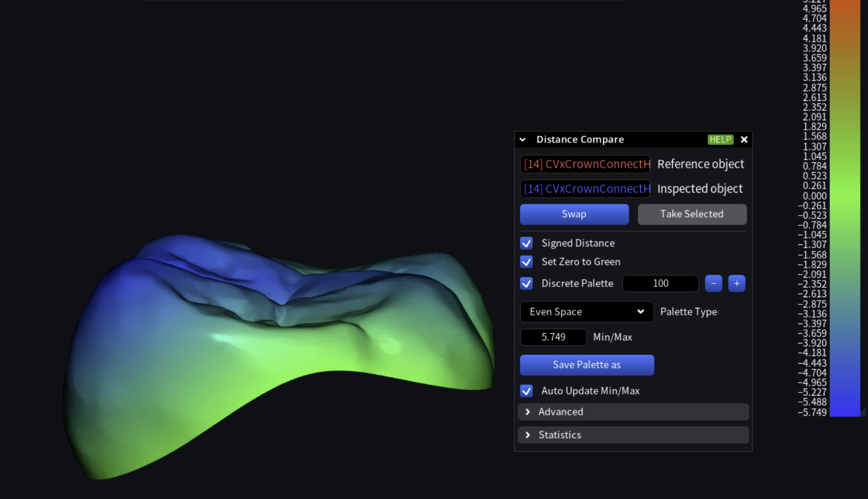
Task: Select the blue Inspected object field
Action: [585, 189]
